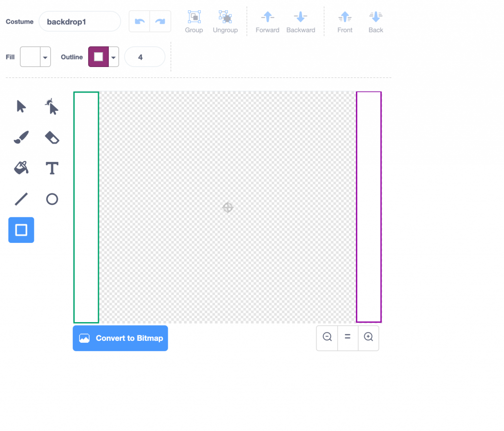Click Convert to Bitmap button
504x431 pixels.
pos(120,338)
